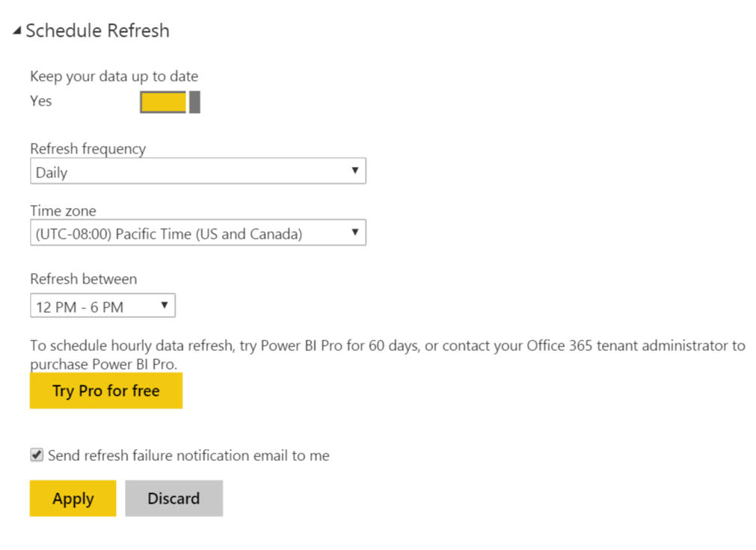756x550 pixels.
Task: Uncheck the refresh failure notification checkbox
Action: click(37, 455)
